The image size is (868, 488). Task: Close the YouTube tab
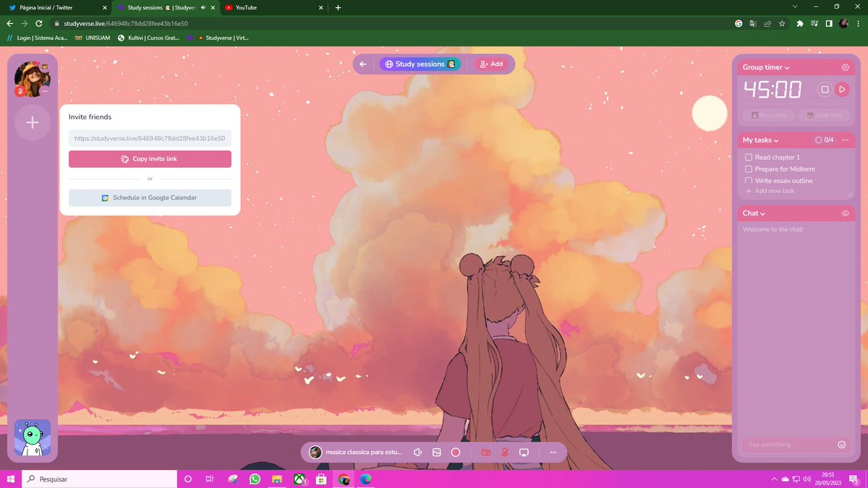(x=320, y=7)
